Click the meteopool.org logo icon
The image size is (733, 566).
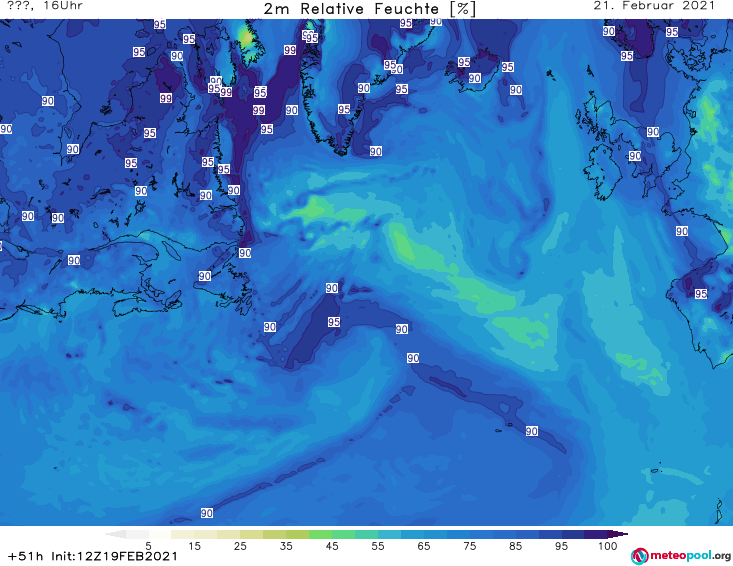tap(639, 556)
